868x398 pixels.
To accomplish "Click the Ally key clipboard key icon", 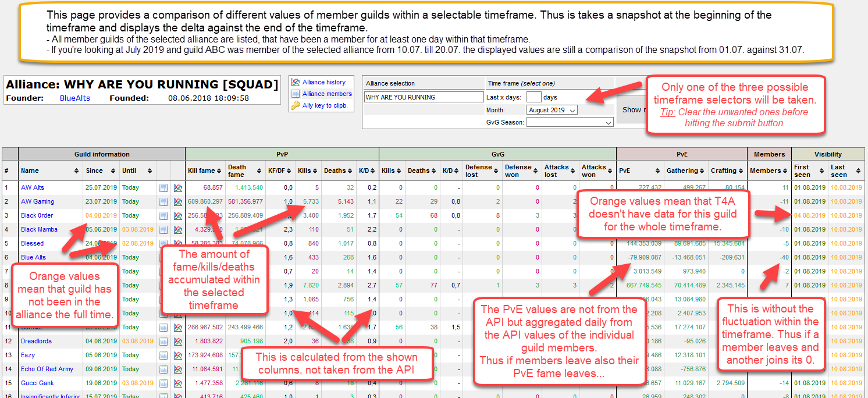I will coord(296,105).
